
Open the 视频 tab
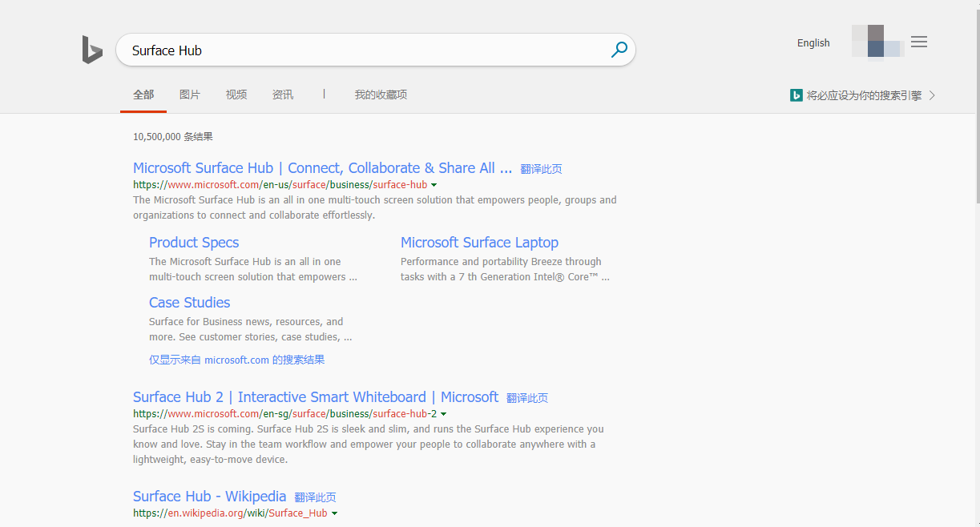236,95
